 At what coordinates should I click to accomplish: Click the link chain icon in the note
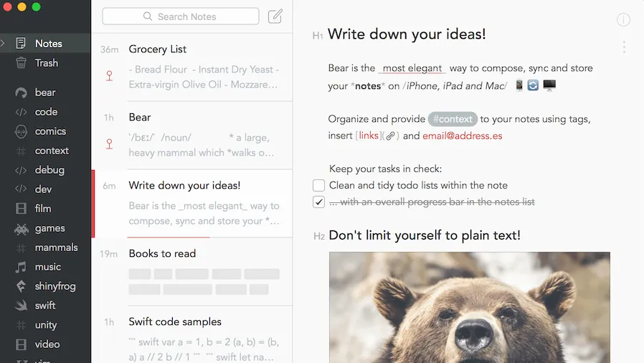(391, 136)
